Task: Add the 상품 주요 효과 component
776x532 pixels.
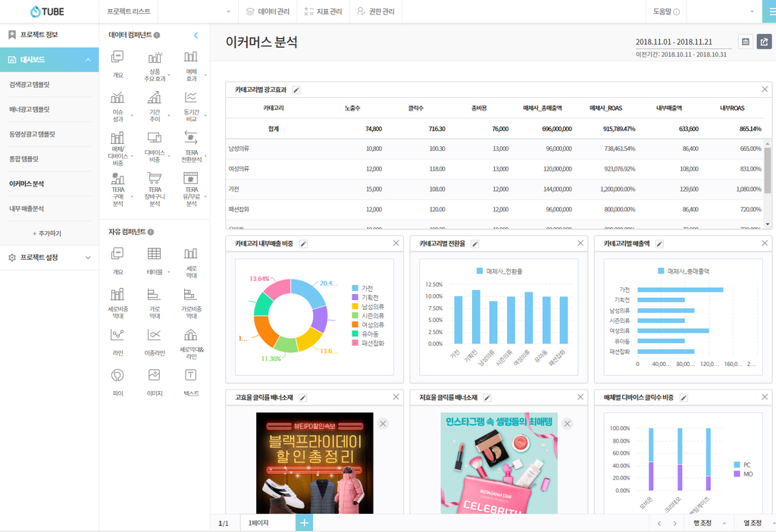Action: (x=155, y=67)
